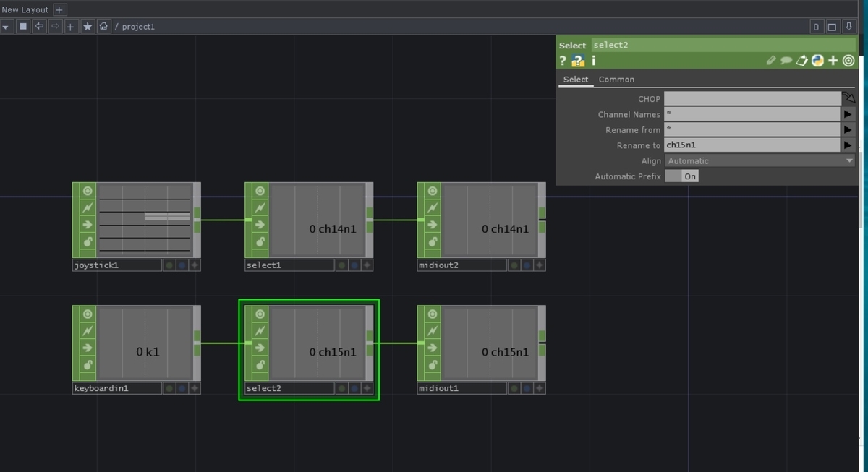868x472 pixels.
Task: Open bookmarks with the star icon
Action: (88, 27)
